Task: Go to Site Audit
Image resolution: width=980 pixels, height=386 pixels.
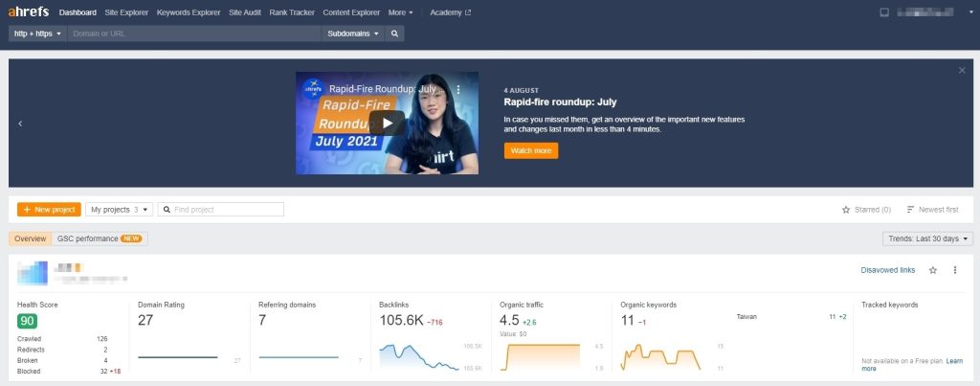Action: [245, 12]
